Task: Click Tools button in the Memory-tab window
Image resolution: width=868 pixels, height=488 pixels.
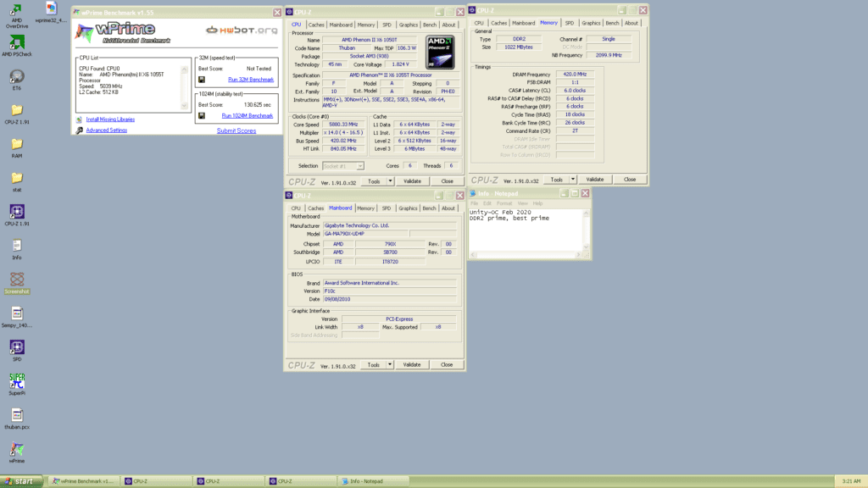Action: click(x=556, y=180)
